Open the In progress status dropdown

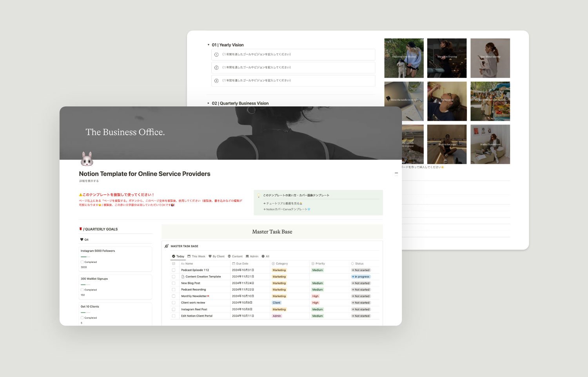361,277
